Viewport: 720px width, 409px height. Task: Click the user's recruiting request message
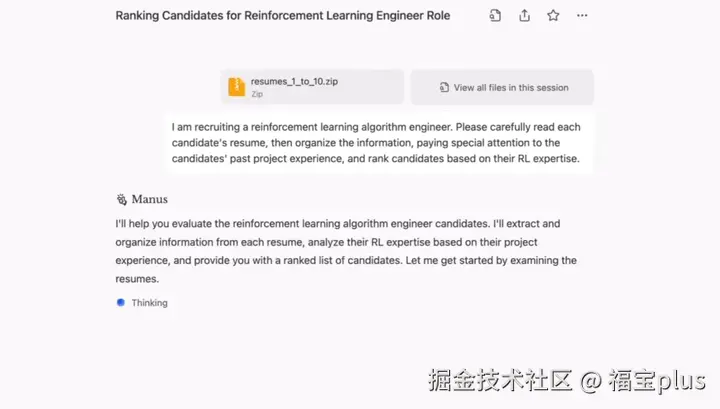(376, 143)
